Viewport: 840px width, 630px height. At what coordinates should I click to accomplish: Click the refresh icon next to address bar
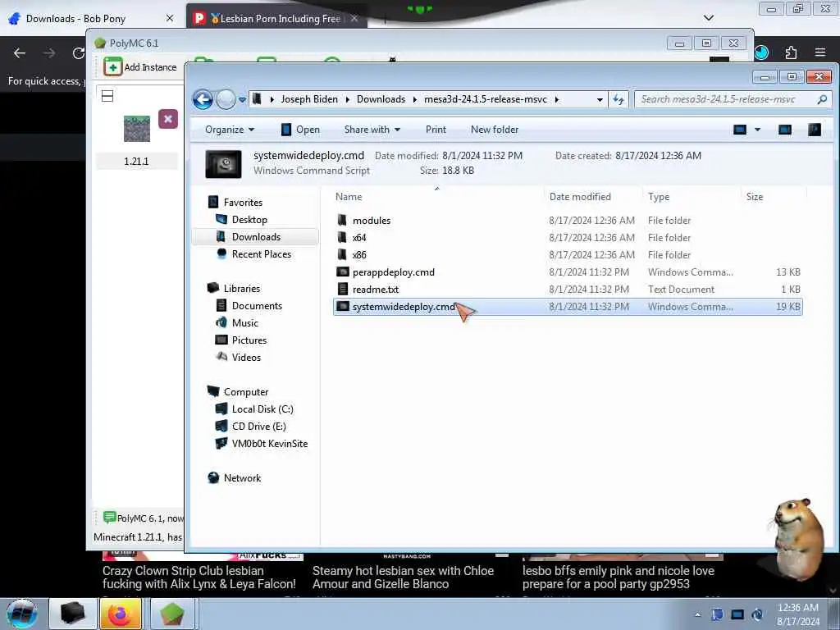pyautogui.click(x=619, y=99)
